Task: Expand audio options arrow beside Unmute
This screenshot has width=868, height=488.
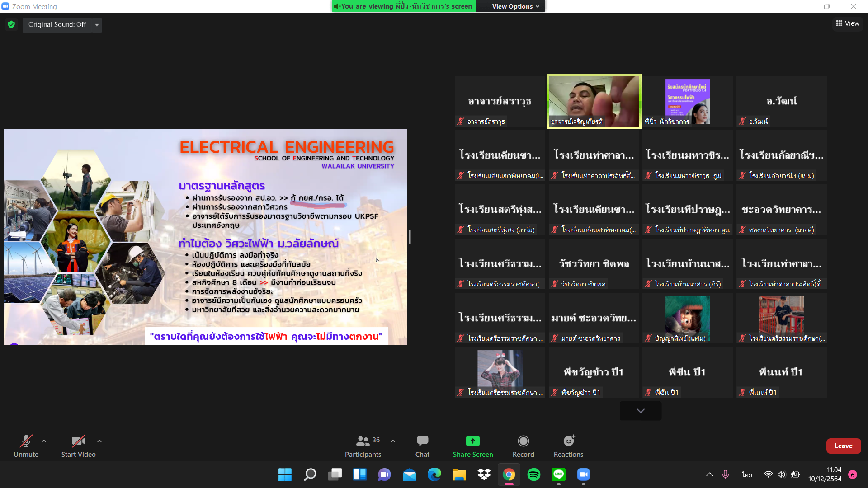Action: (44, 441)
